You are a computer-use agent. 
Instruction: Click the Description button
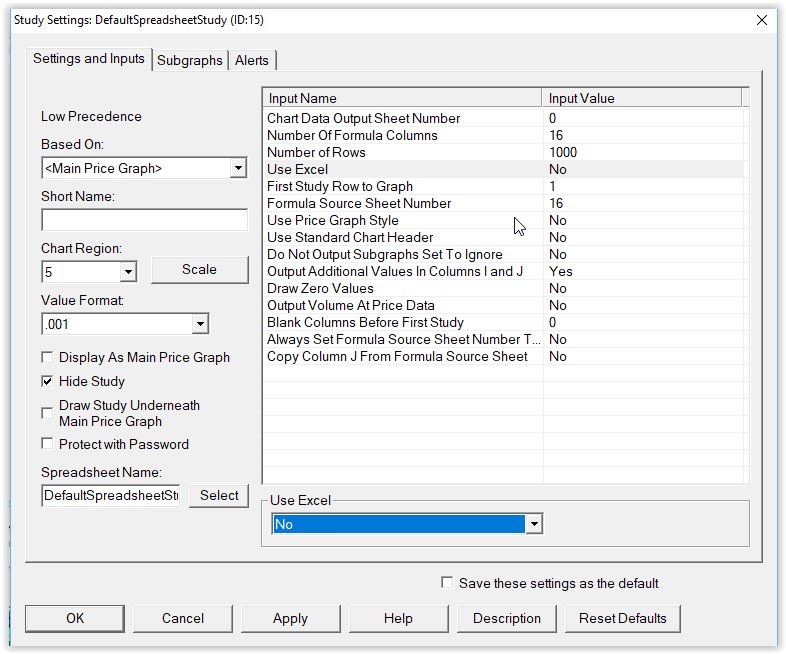[x=507, y=618]
